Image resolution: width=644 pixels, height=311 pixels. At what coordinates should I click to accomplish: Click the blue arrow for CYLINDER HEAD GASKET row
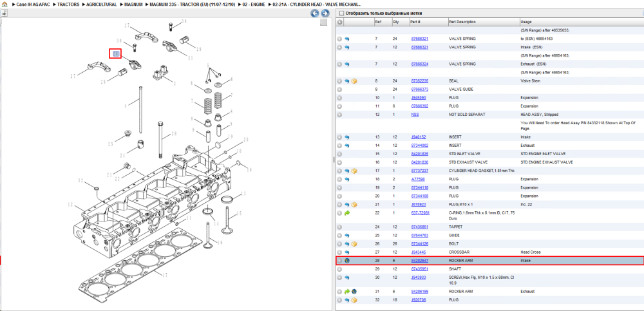[346, 171]
